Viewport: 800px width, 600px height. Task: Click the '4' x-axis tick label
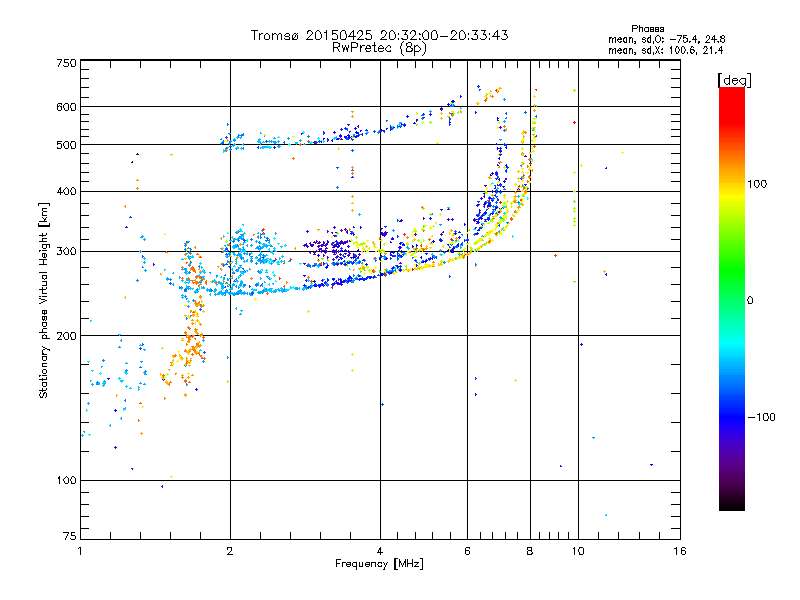[x=380, y=551]
